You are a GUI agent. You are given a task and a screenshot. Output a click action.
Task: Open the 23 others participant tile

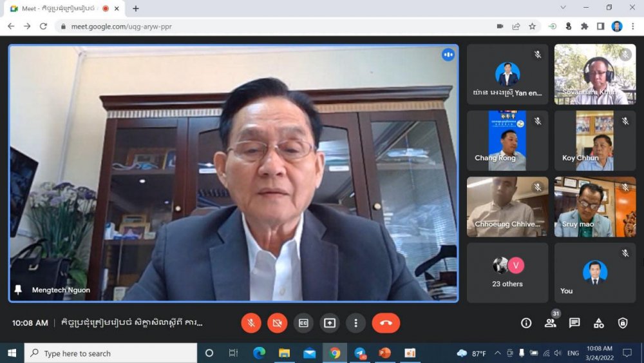[507, 272]
